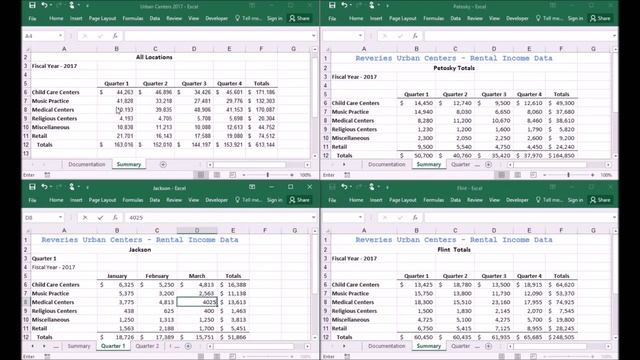This screenshot has height=360, width=640.
Task: Insert function fx in Jackson formula bar
Action: [x=115, y=218]
